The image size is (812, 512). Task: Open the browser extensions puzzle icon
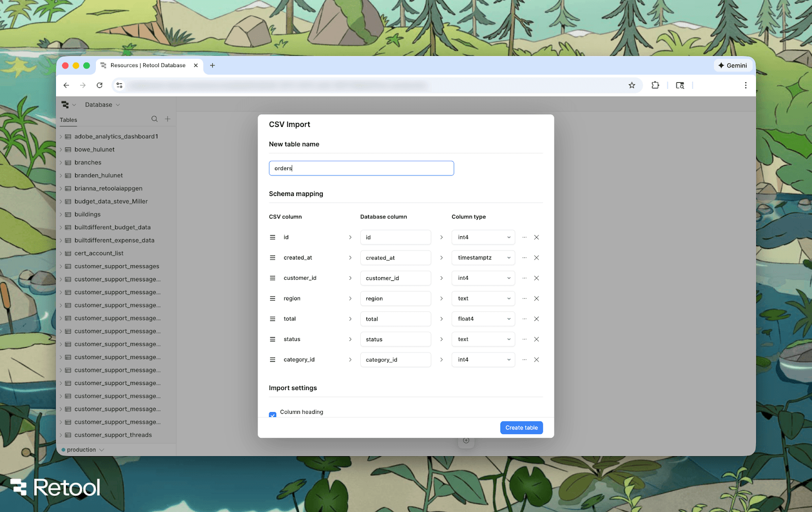[655, 85]
